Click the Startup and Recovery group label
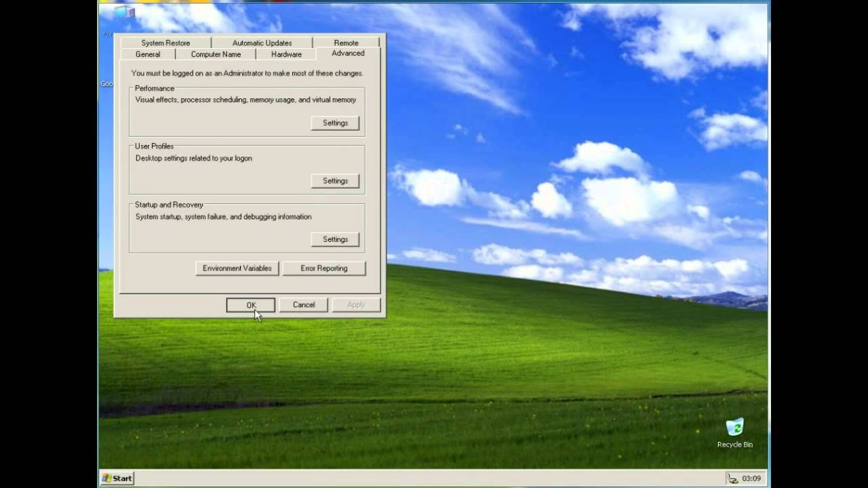 tap(169, 205)
